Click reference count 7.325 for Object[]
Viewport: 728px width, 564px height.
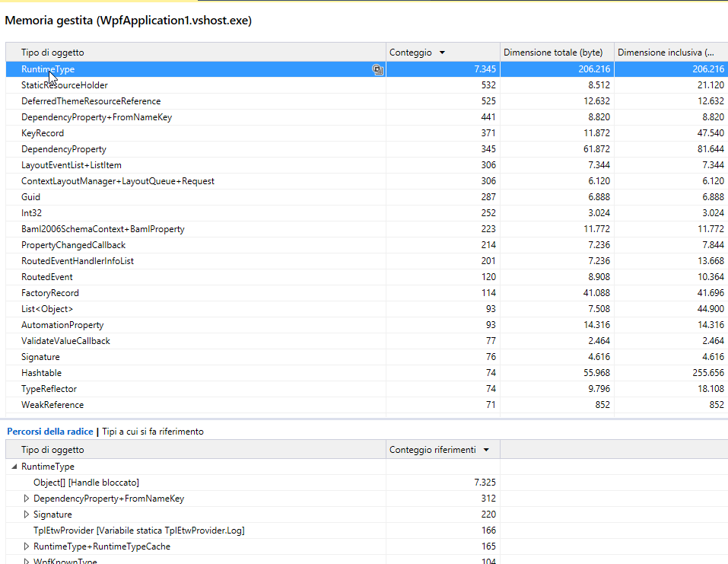coord(485,483)
